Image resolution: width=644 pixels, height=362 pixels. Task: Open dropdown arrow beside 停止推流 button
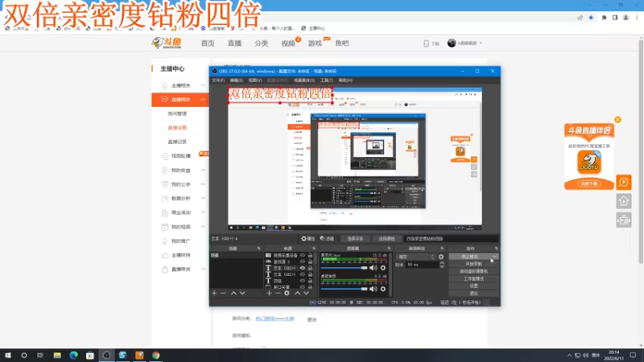pos(494,257)
